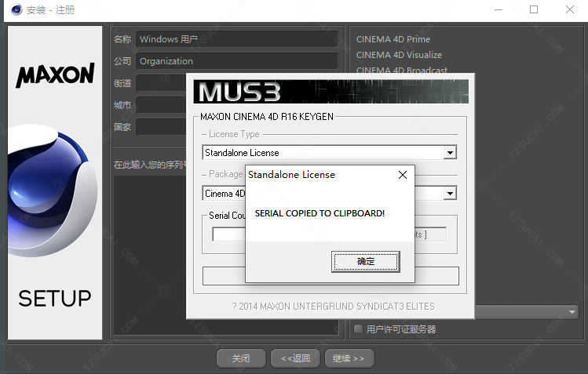Click the 确定 button in the message box
588x374 pixels.
[366, 261]
